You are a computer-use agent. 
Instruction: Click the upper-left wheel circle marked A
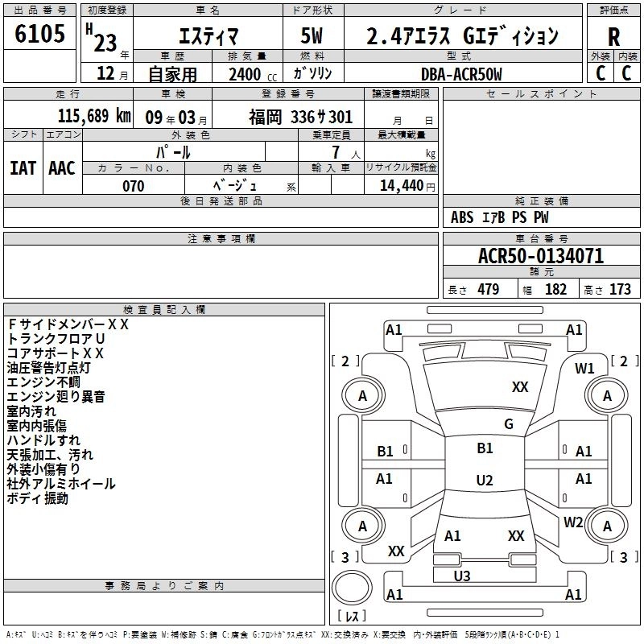coord(362,395)
